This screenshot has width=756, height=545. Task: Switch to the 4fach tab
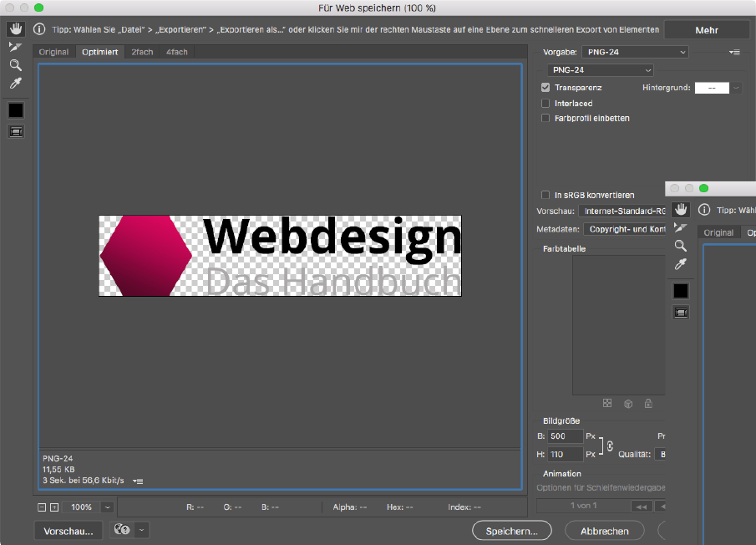[x=177, y=52]
